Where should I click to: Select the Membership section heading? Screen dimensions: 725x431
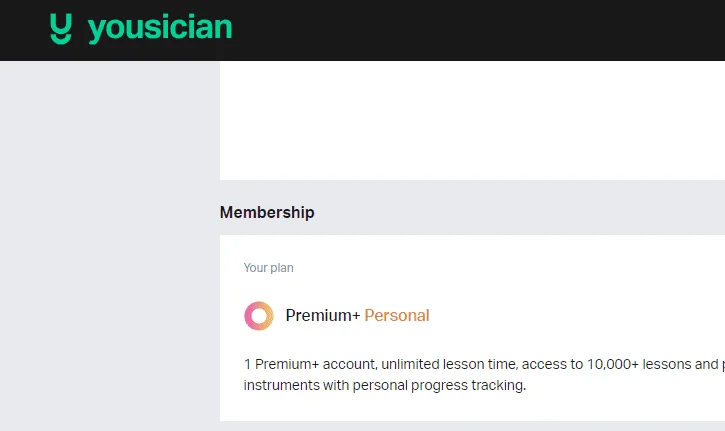[x=267, y=212]
